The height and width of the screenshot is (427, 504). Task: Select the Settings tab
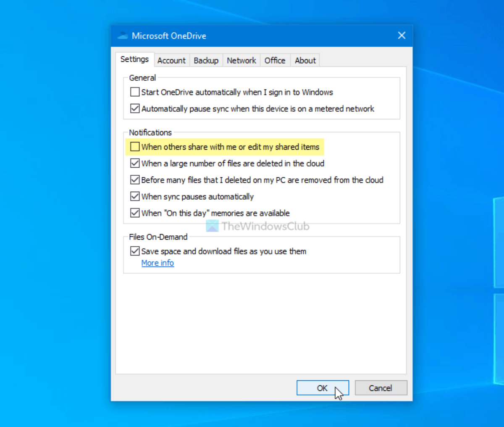coord(134,59)
